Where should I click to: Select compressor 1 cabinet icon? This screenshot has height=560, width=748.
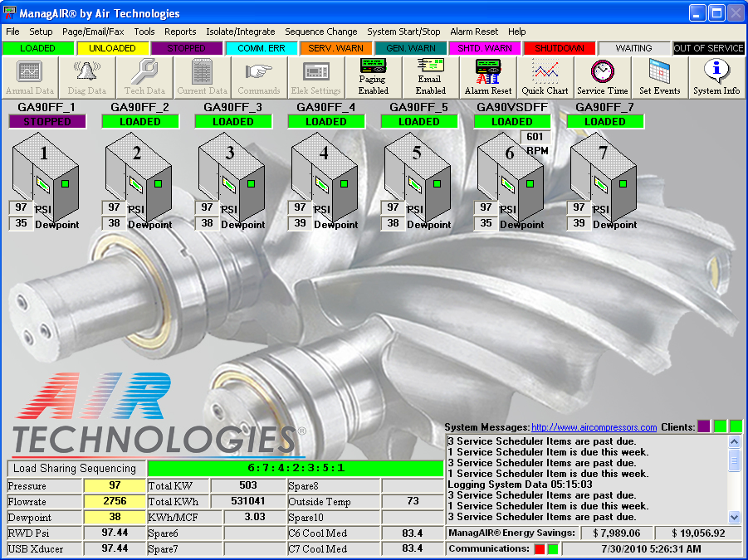46,177
